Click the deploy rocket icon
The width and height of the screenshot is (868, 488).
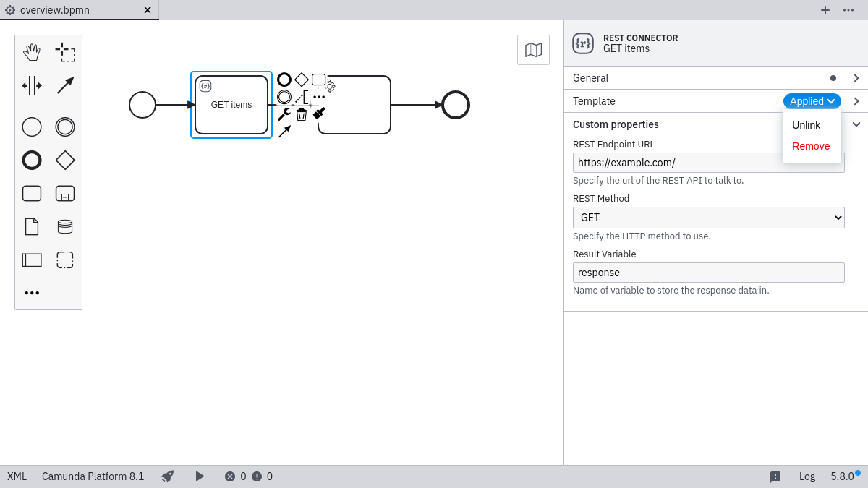coord(168,476)
